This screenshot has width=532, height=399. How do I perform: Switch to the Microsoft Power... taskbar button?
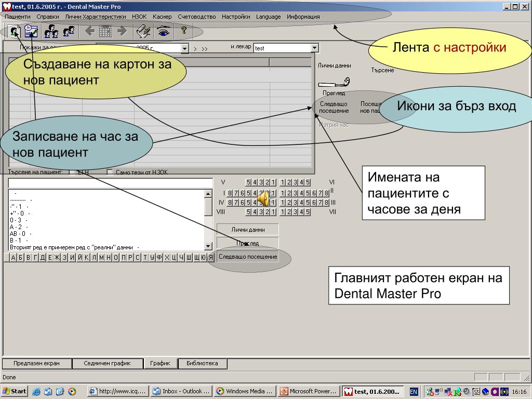[309, 391]
